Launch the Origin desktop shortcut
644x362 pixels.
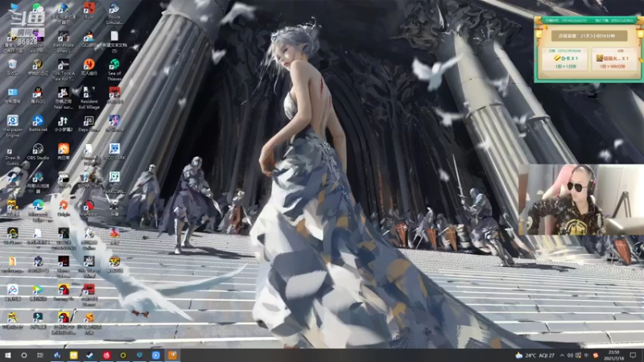coord(64,205)
